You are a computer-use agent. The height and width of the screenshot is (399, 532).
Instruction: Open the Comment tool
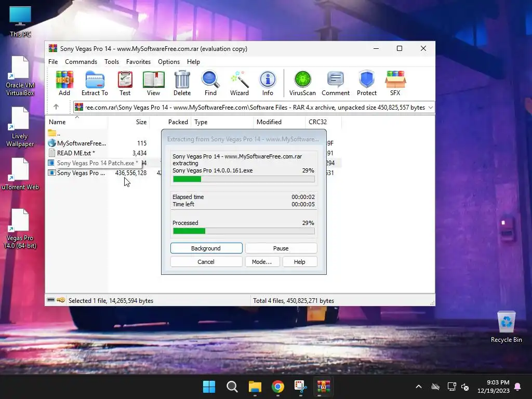coord(336,83)
